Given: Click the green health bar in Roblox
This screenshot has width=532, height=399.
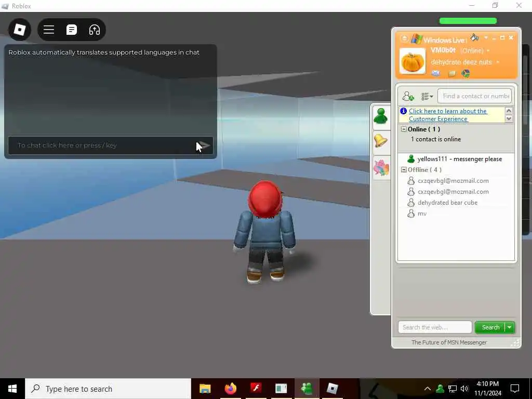Looking at the screenshot, I should click(x=468, y=21).
